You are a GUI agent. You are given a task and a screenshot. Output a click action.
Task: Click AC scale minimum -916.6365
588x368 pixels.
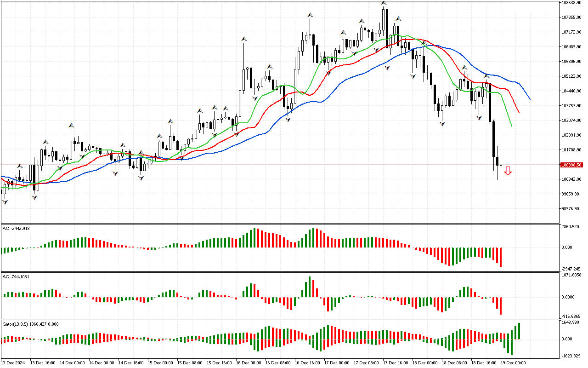[571, 316]
